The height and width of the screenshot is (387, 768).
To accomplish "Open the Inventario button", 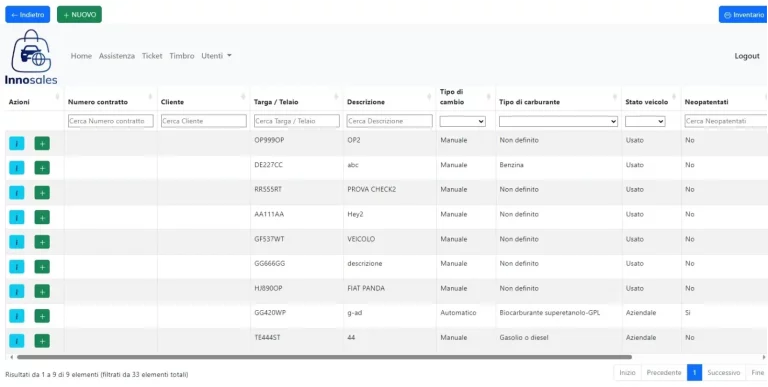I will point(743,15).
